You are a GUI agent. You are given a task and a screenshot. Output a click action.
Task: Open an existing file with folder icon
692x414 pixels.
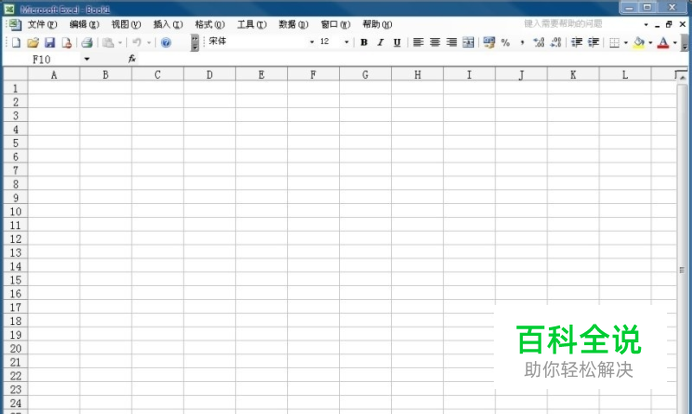[x=33, y=42]
